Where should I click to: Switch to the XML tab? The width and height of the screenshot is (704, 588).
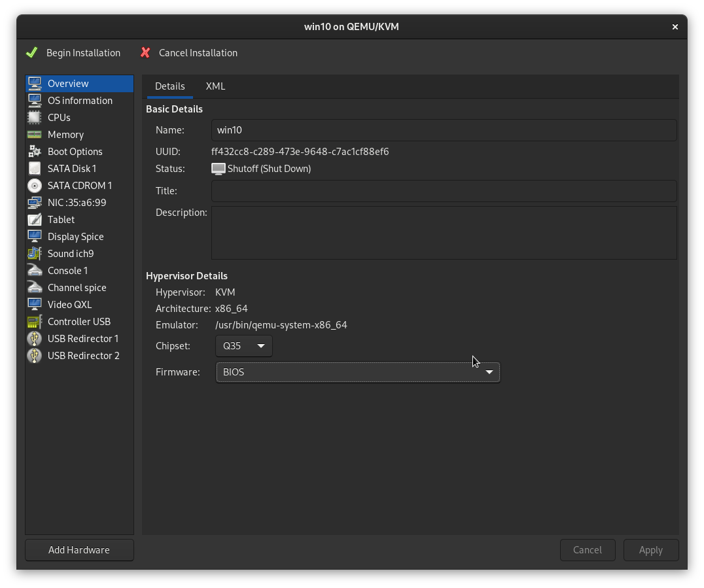coord(215,86)
